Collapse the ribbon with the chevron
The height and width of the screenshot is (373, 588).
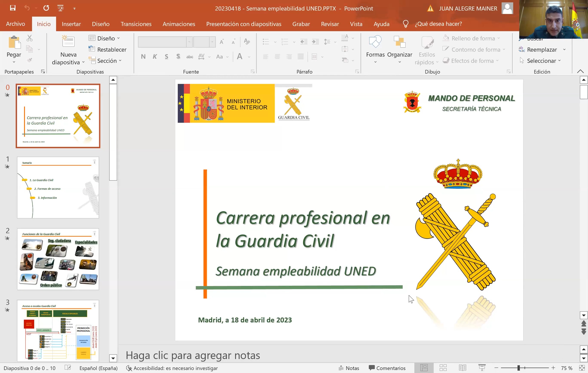pyautogui.click(x=580, y=71)
